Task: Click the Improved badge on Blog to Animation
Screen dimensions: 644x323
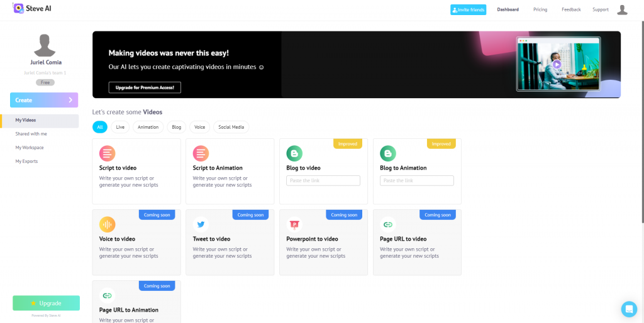Action: (441, 144)
